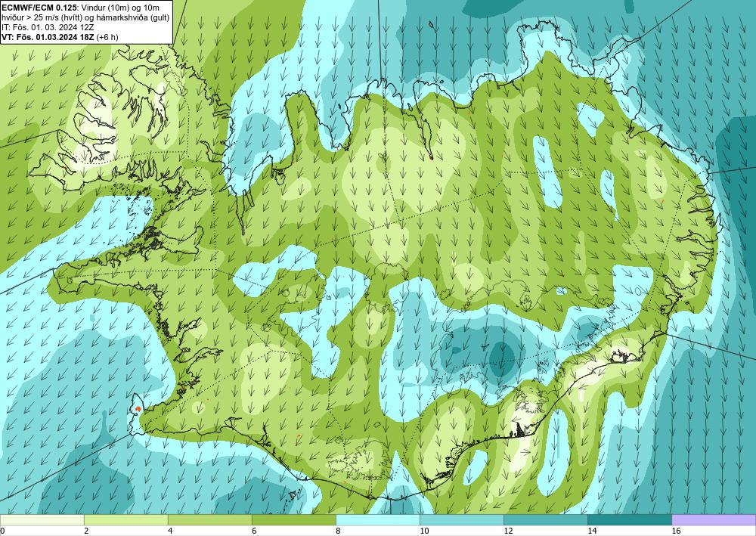The image size is (756, 536).
Task: Click the purple legend swatch above 16 m/s
Action: tap(714, 519)
